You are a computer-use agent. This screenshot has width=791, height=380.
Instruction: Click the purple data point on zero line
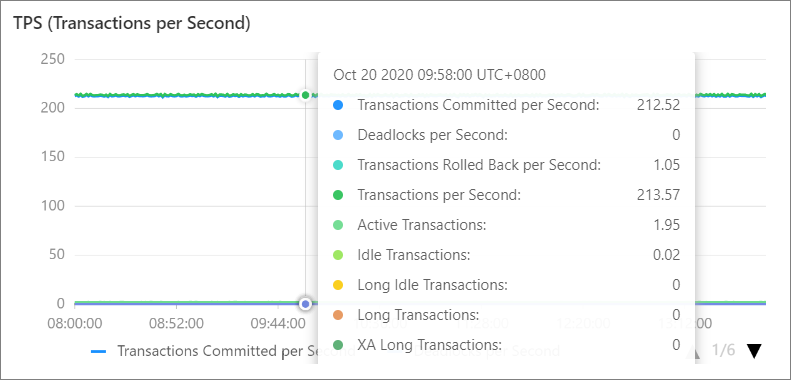pyautogui.click(x=305, y=304)
